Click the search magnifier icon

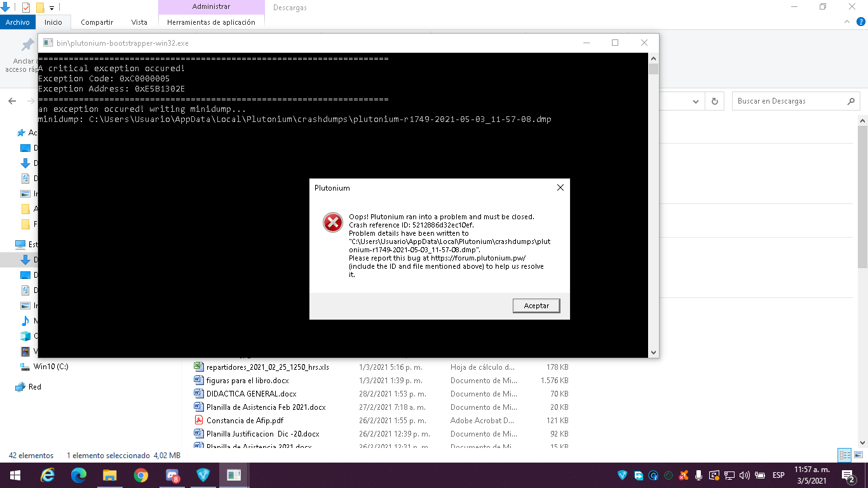pos(851,101)
